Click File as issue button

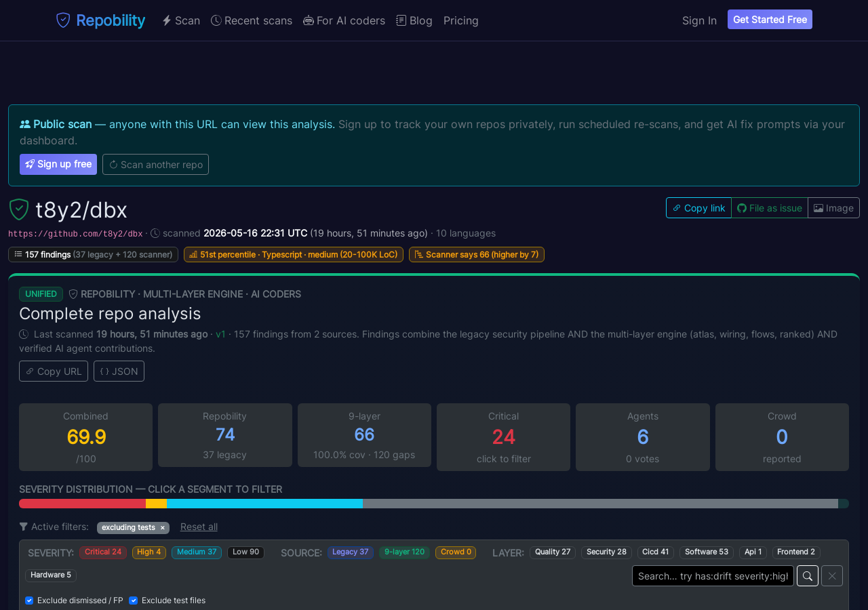770,208
